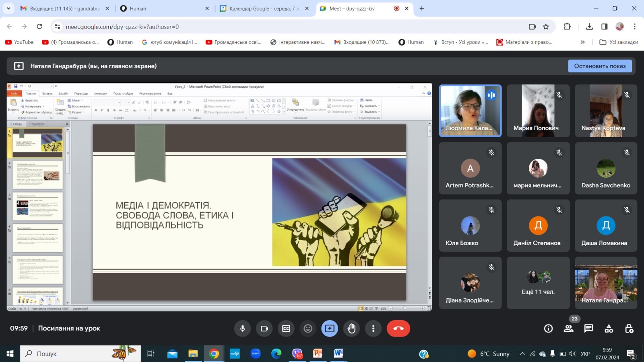Select Nastya Kopteva video tile

coord(606,111)
